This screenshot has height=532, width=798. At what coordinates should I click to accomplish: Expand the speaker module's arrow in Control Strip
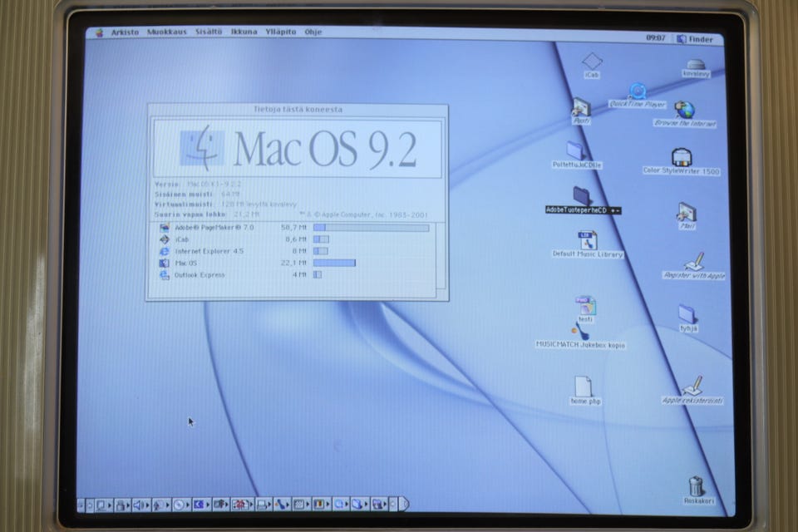[148, 505]
